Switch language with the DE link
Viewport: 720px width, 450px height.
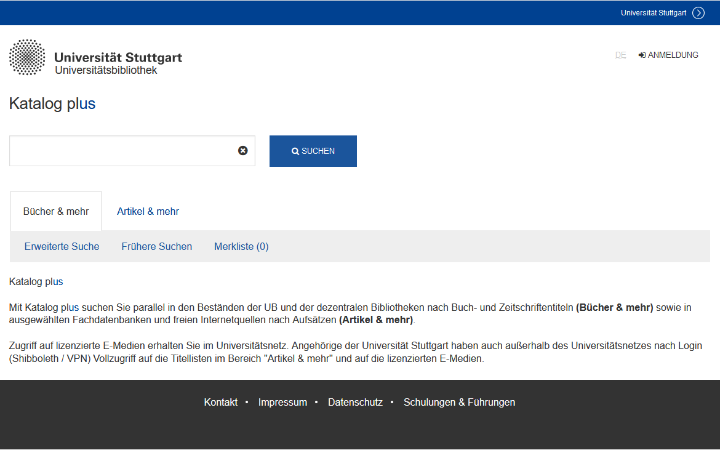(x=620, y=55)
